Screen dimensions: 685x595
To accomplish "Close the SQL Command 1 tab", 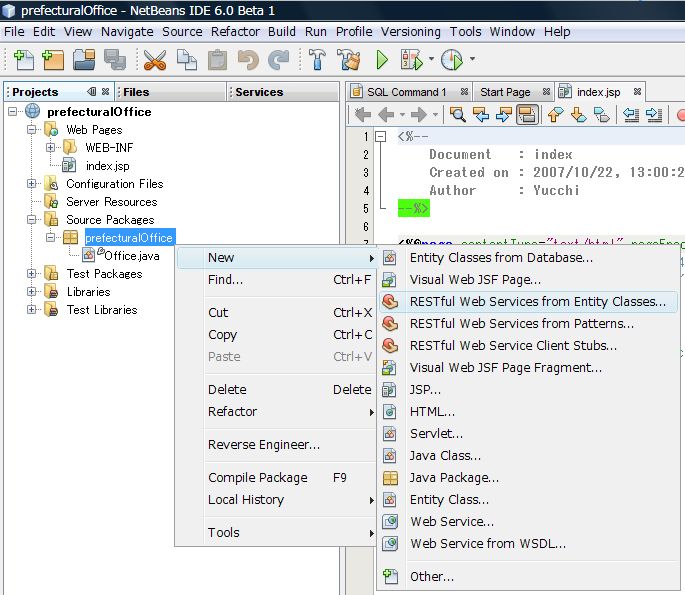I will [462, 92].
